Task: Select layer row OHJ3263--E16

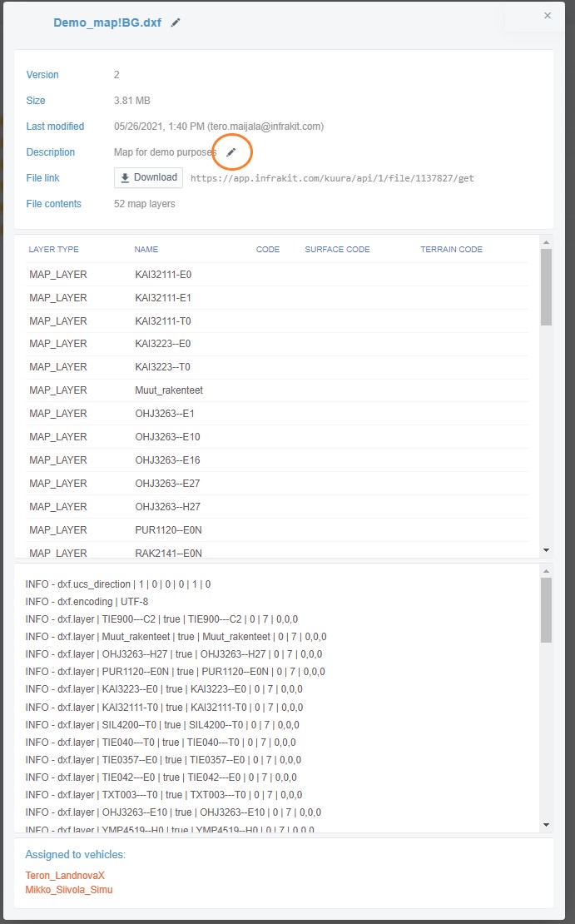Action: click(277, 460)
